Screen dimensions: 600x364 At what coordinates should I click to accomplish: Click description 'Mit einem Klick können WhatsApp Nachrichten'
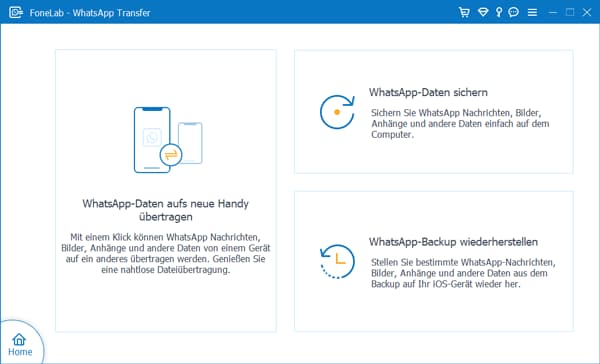coord(166,253)
